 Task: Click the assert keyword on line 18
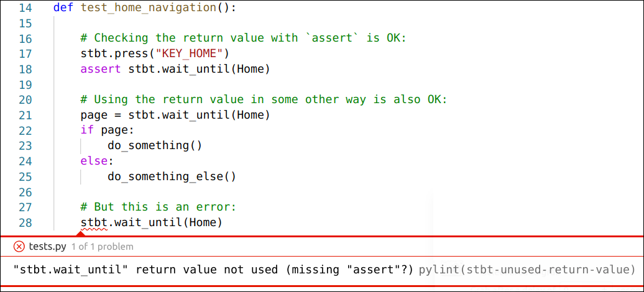pos(101,69)
